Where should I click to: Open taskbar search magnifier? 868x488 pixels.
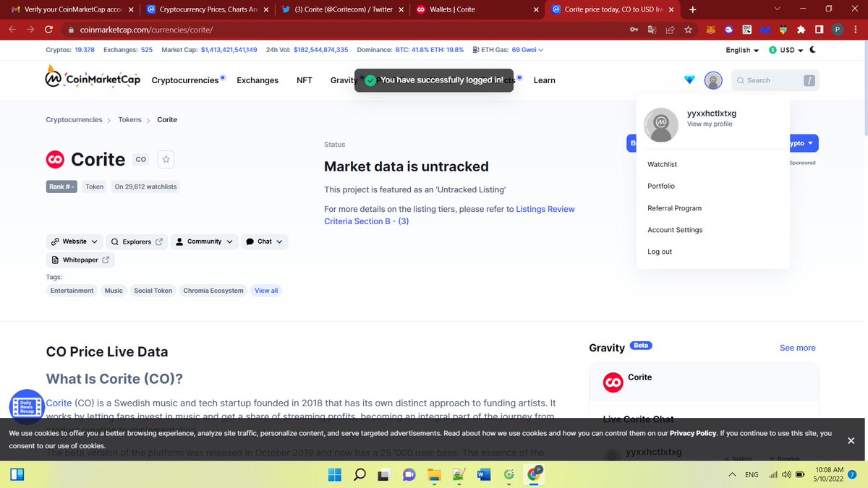click(x=359, y=474)
